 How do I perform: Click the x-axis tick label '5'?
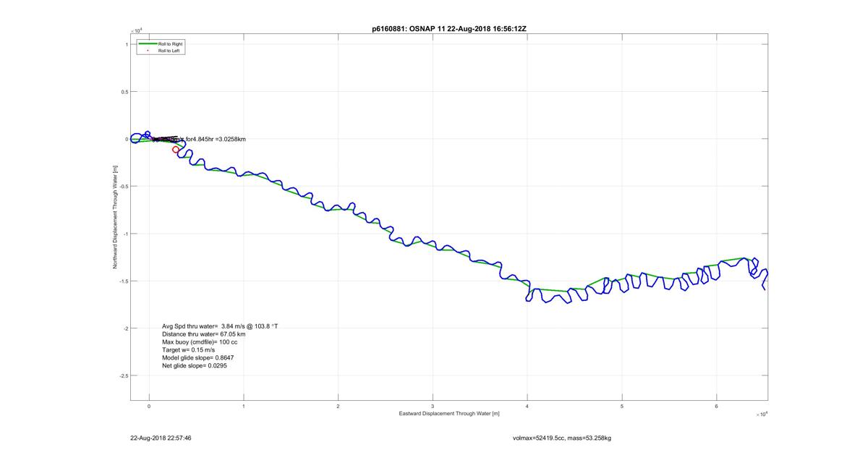coord(622,406)
